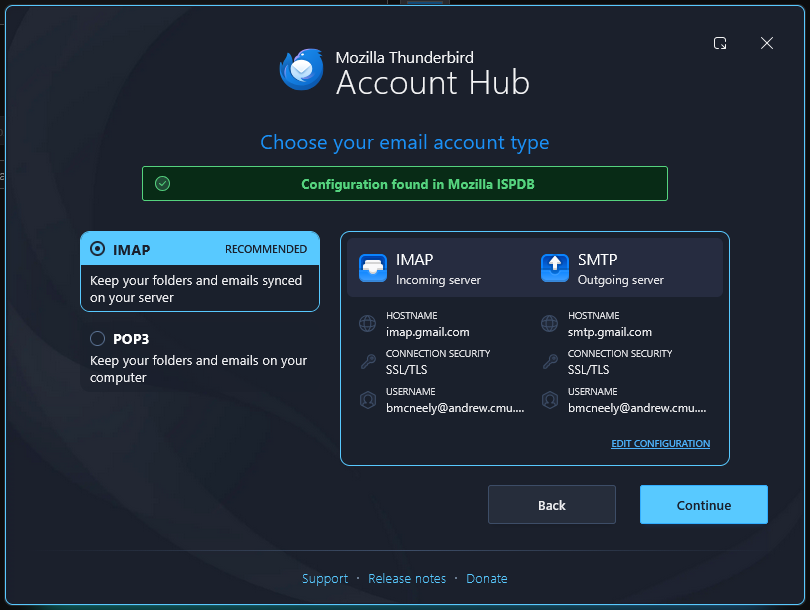Screen dimensions: 810x610
Task: Click the 'Configuration found in Mozilla ISPDB' banner
Action: (x=405, y=183)
